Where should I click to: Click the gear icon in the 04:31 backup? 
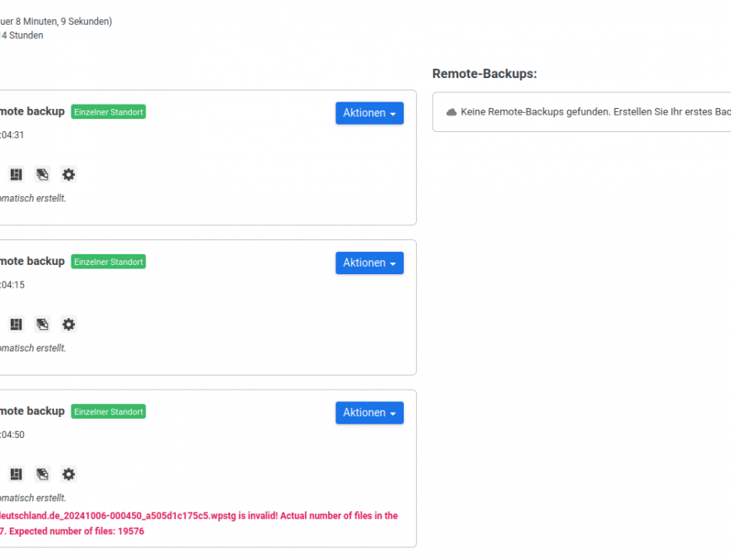coord(69,174)
